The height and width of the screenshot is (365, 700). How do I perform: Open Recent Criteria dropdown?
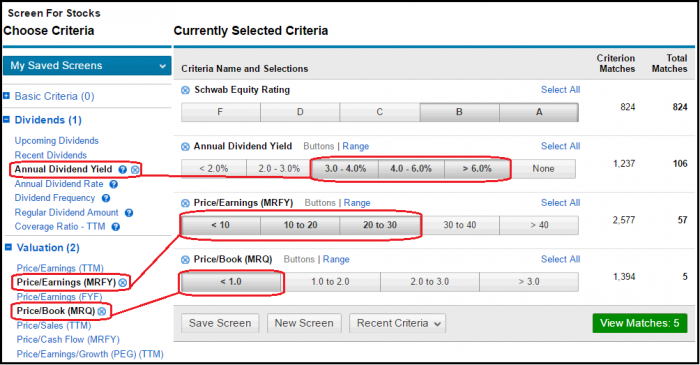[397, 323]
